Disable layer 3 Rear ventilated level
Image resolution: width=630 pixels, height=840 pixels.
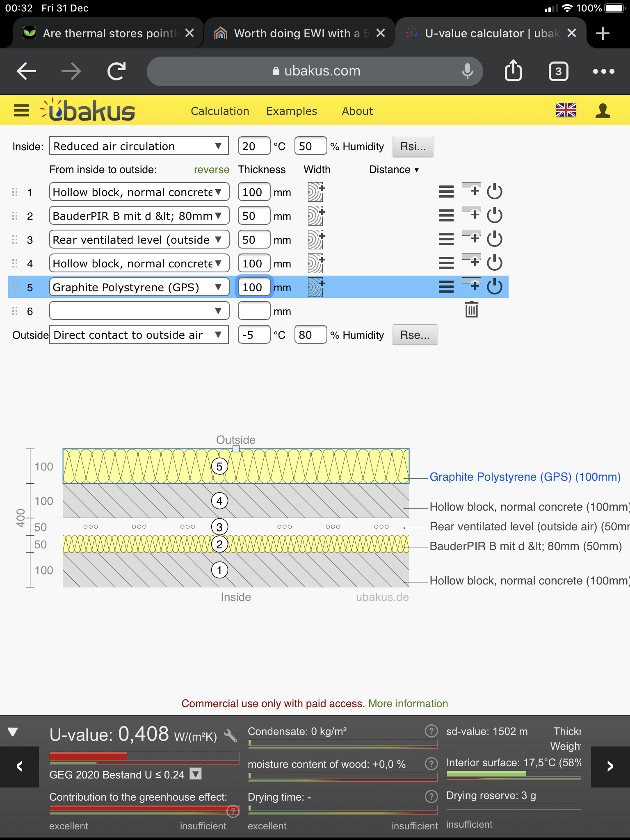pyautogui.click(x=495, y=239)
